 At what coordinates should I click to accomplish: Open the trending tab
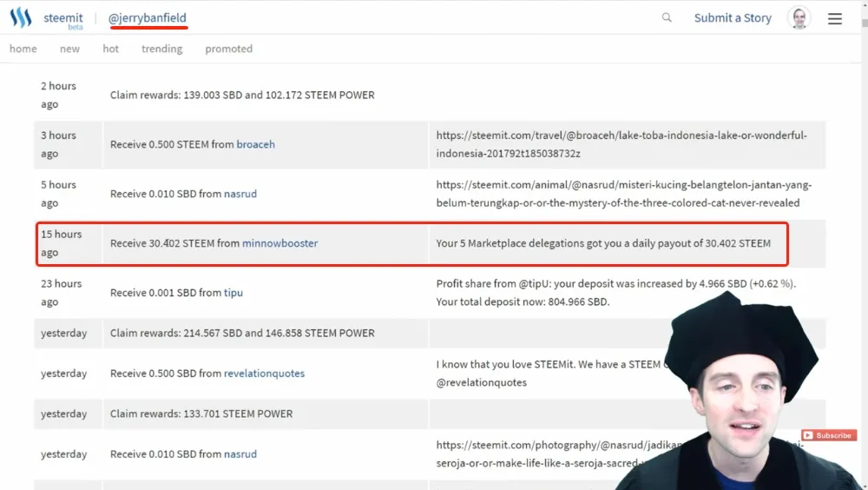pos(161,49)
